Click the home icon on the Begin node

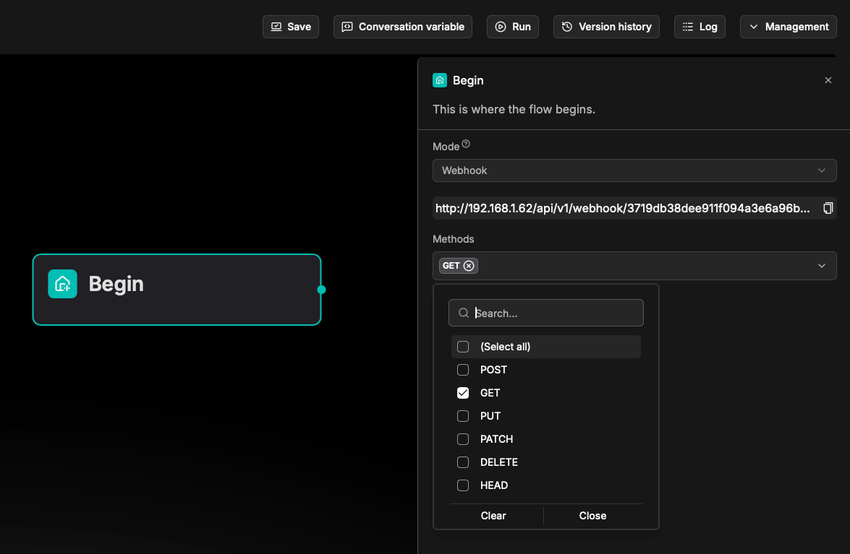point(63,284)
